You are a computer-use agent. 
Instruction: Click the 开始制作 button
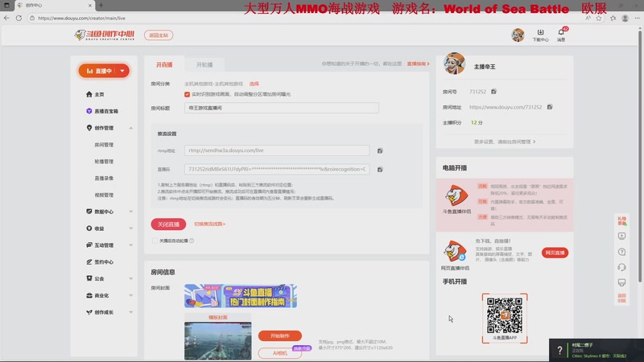tap(279, 335)
